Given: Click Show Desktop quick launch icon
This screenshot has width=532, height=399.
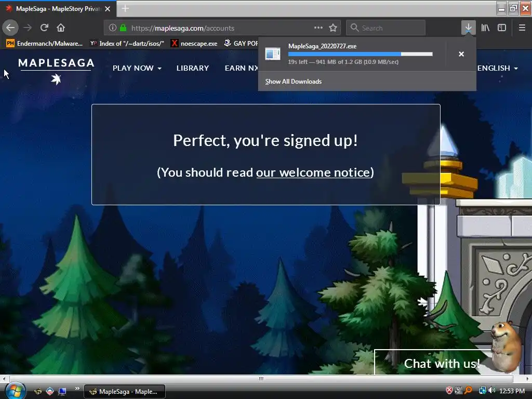Looking at the screenshot, I should coord(62,391).
